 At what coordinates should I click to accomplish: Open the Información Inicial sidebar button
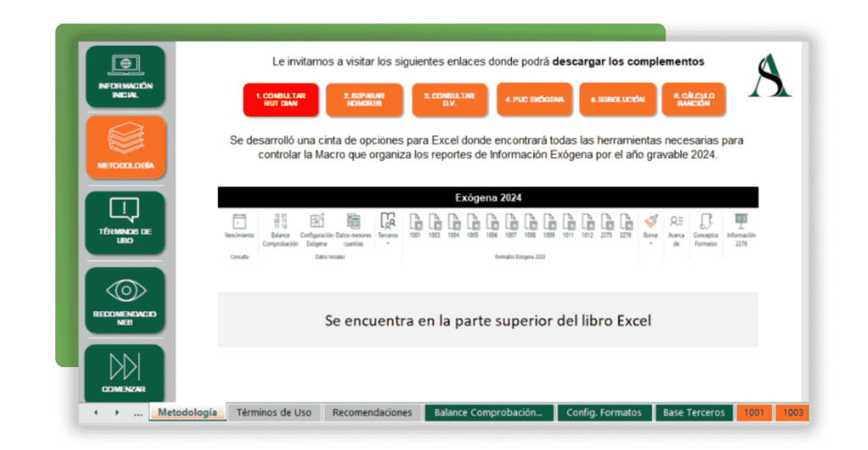(125, 75)
